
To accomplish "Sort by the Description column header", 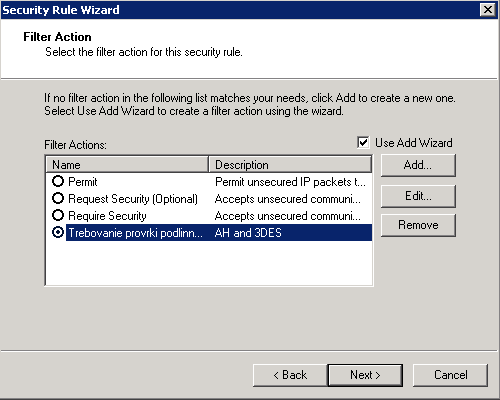I will tap(290, 165).
